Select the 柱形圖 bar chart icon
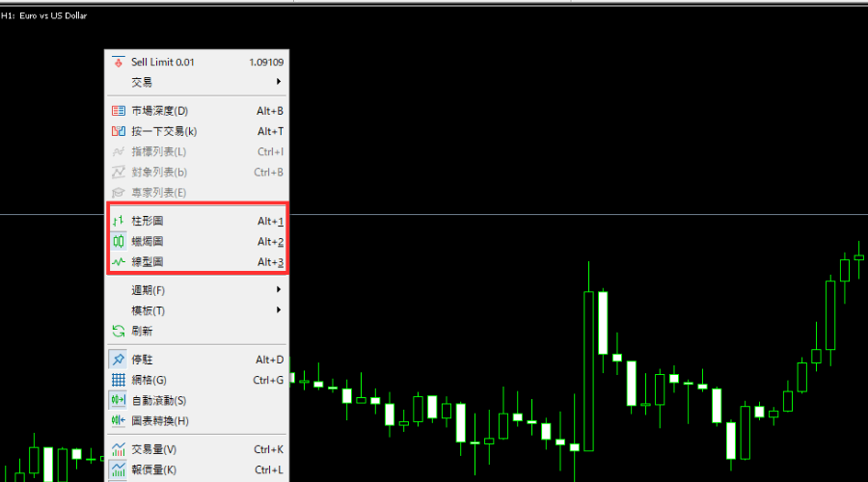The width and height of the screenshot is (868, 482). pos(119,221)
